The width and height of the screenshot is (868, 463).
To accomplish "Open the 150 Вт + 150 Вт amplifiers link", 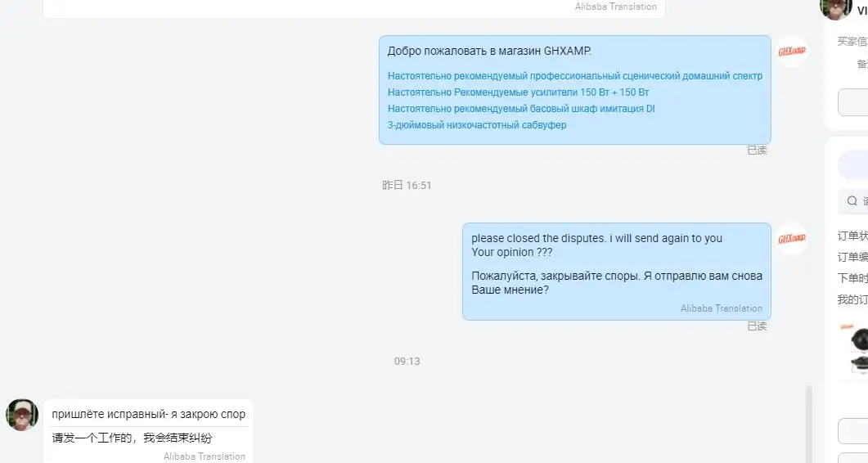I will click(x=518, y=92).
